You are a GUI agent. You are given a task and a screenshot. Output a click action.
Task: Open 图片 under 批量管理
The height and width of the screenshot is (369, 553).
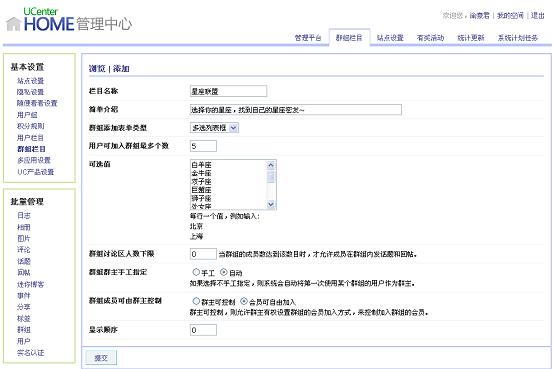pyautogui.click(x=24, y=238)
